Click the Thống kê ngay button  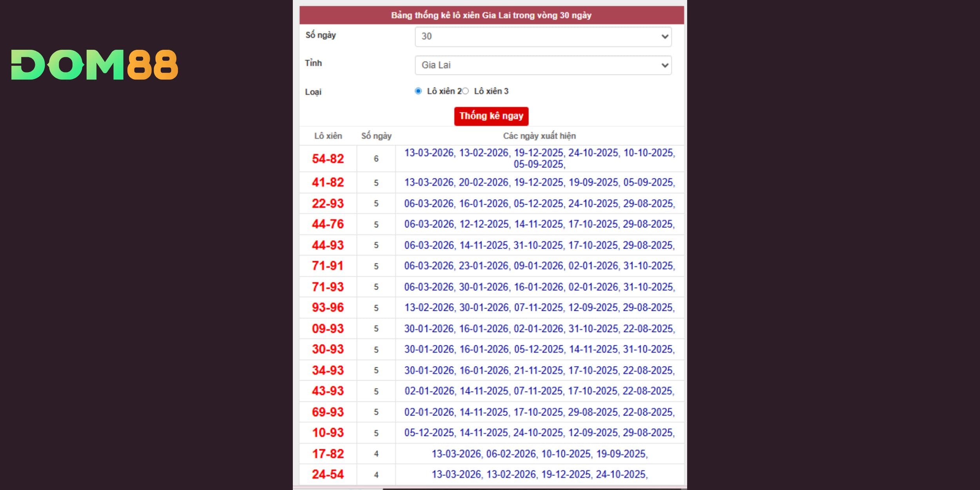pyautogui.click(x=491, y=116)
